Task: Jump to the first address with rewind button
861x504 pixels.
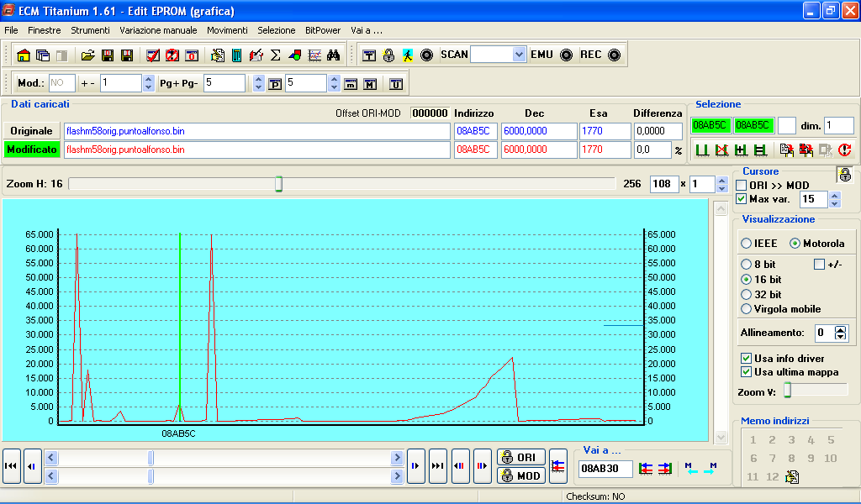Action: (12, 466)
